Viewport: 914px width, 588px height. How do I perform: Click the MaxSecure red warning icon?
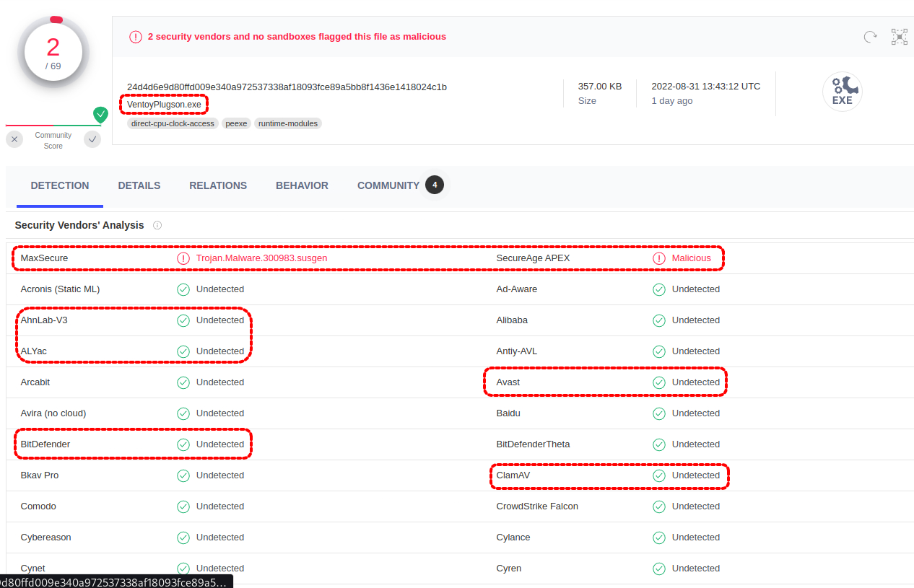(x=183, y=258)
